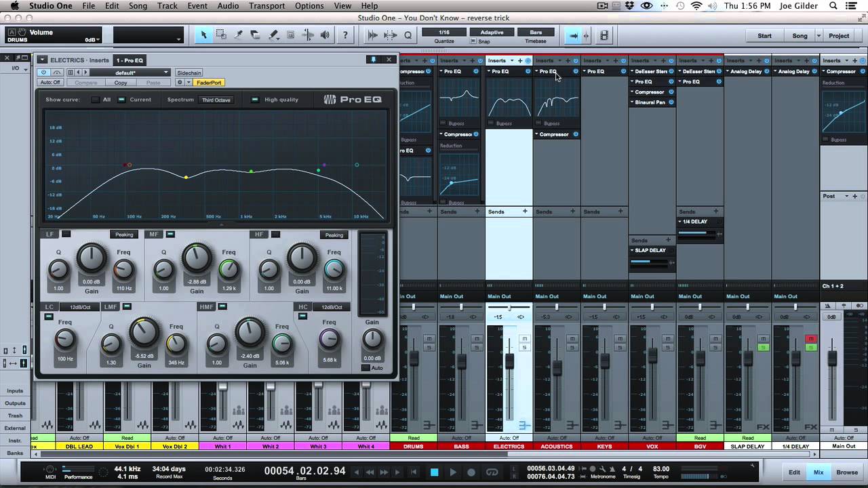Open the Adaptive snap mode dropdown
This screenshot has height=488, width=868.
(x=492, y=33)
